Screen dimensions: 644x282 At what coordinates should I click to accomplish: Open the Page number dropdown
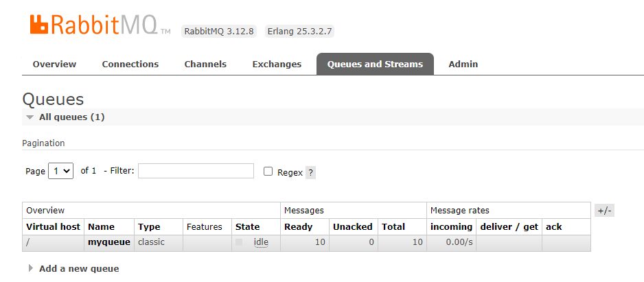tap(60, 171)
